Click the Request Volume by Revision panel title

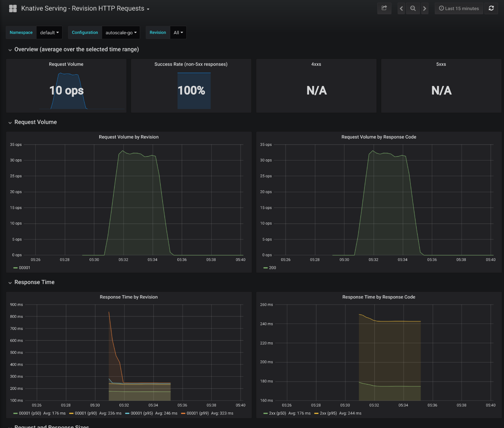128,137
